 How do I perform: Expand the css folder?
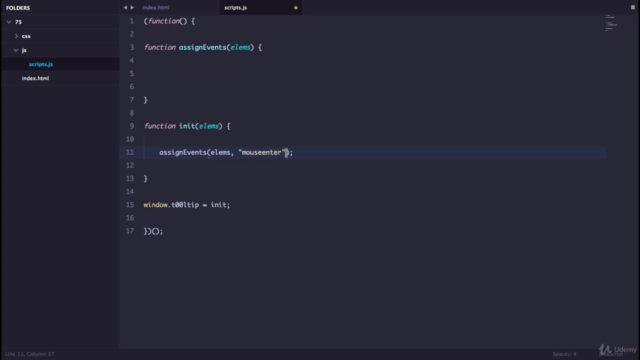point(16,36)
